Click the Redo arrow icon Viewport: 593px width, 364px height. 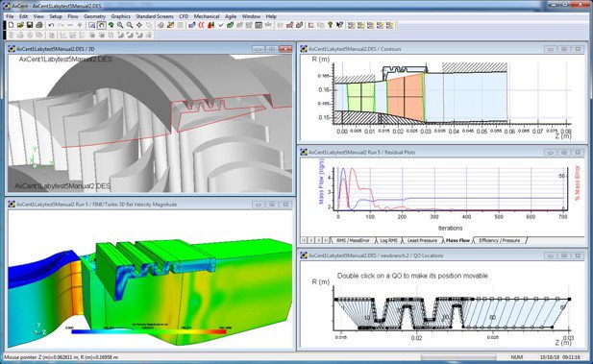61,25
